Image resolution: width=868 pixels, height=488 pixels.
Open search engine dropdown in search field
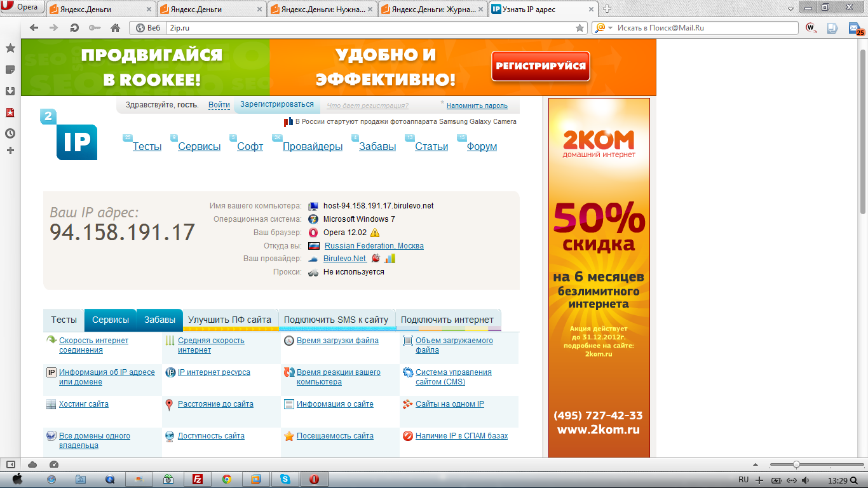(x=602, y=28)
